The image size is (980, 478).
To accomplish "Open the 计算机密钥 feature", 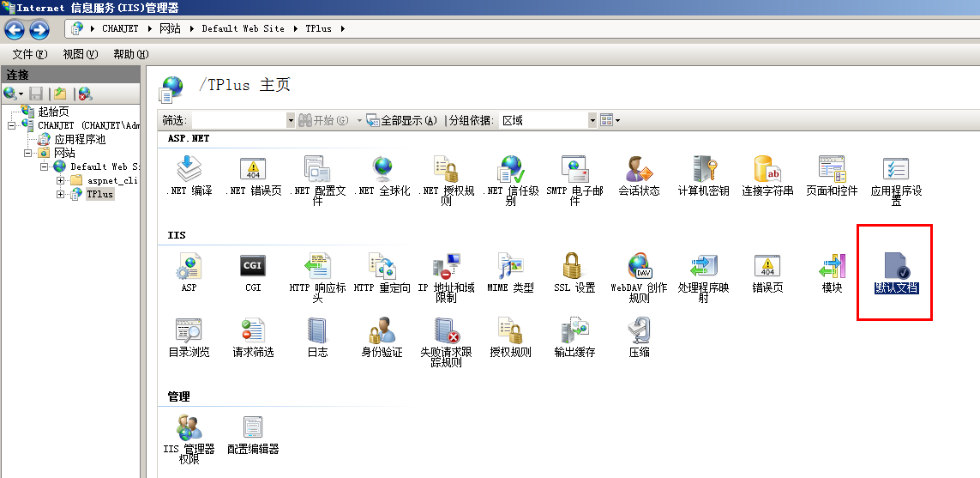I will (x=703, y=176).
